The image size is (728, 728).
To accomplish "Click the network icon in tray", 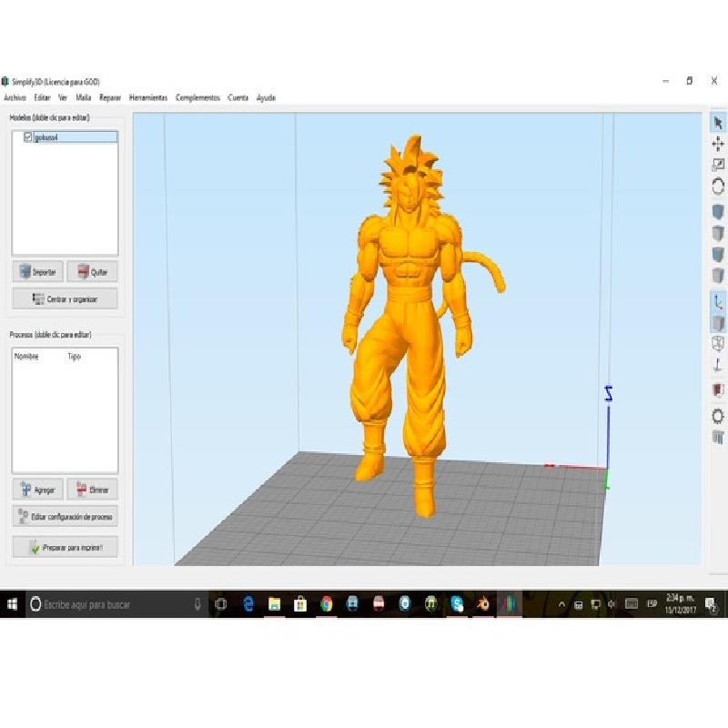I will 595,604.
